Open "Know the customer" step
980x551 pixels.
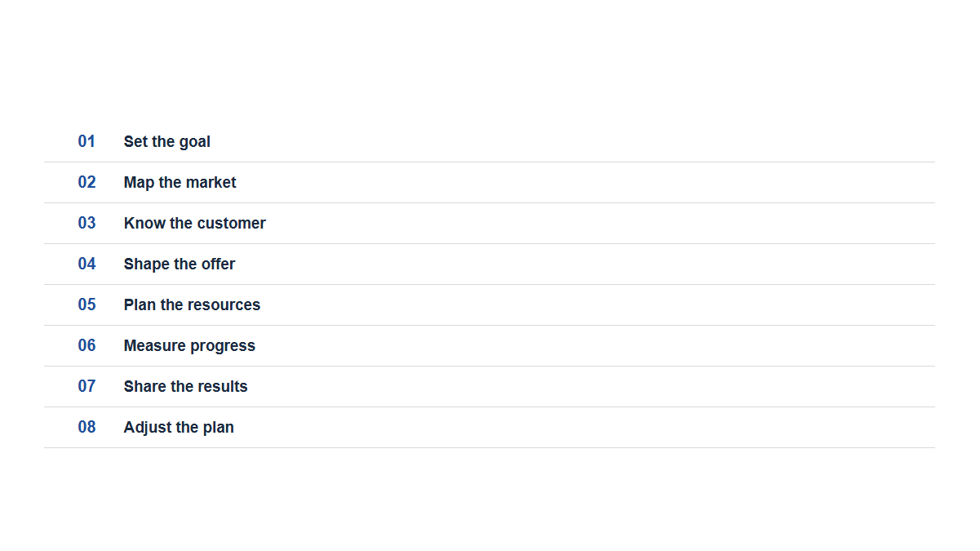pyautogui.click(x=490, y=224)
